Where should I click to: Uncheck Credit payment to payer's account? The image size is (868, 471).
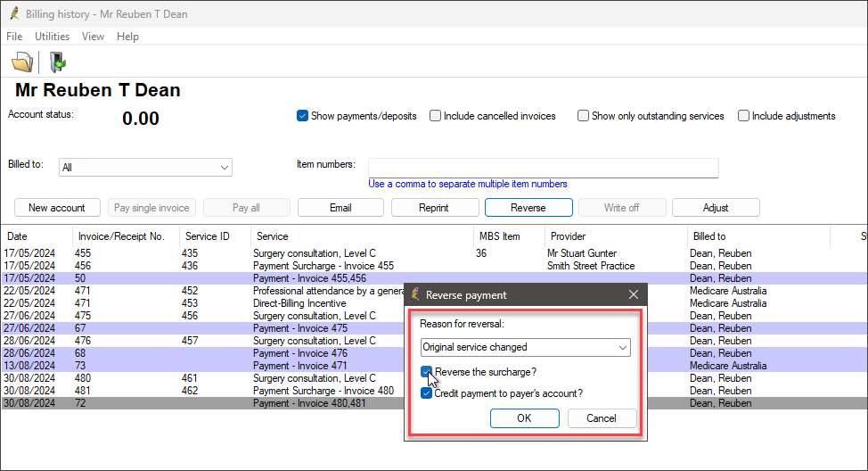click(428, 393)
